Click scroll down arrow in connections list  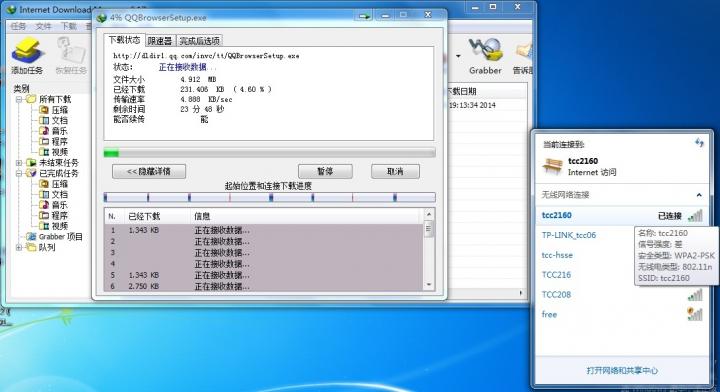[x=428, y=285]
